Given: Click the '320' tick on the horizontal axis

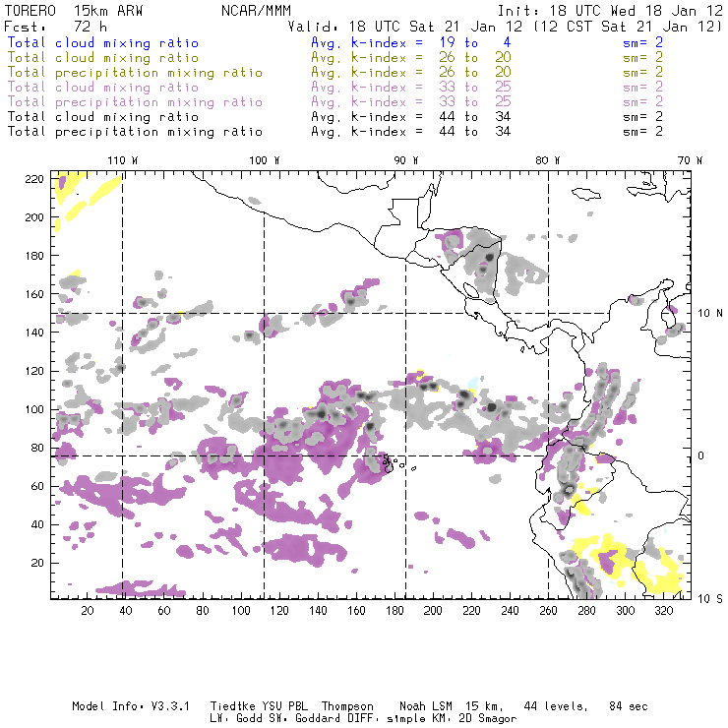Looking at the screenshot, I should [663, 611].
